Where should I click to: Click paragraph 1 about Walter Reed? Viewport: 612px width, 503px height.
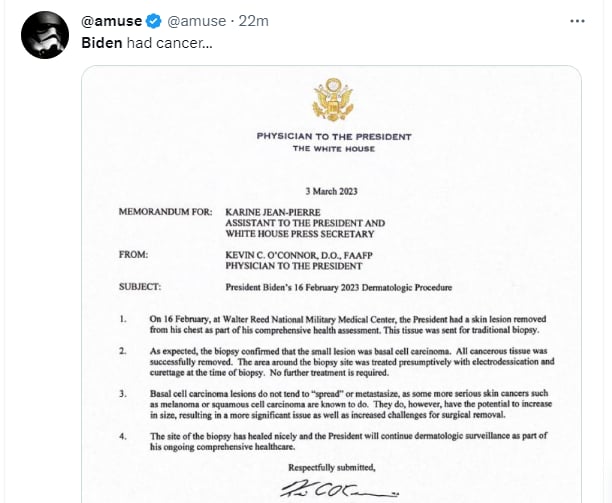pyautogui.click(x=348, y=325)
